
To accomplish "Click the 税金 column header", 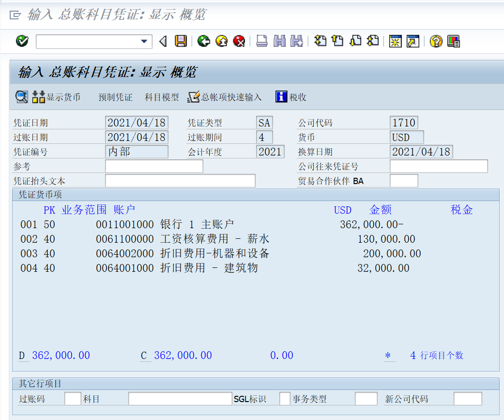I will coord(461,210).
